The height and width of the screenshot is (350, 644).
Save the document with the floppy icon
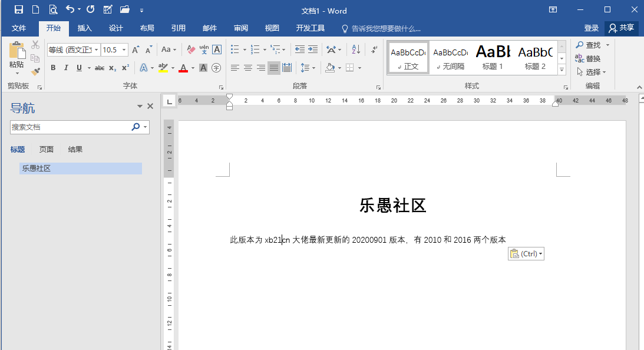tap(18, 9)
